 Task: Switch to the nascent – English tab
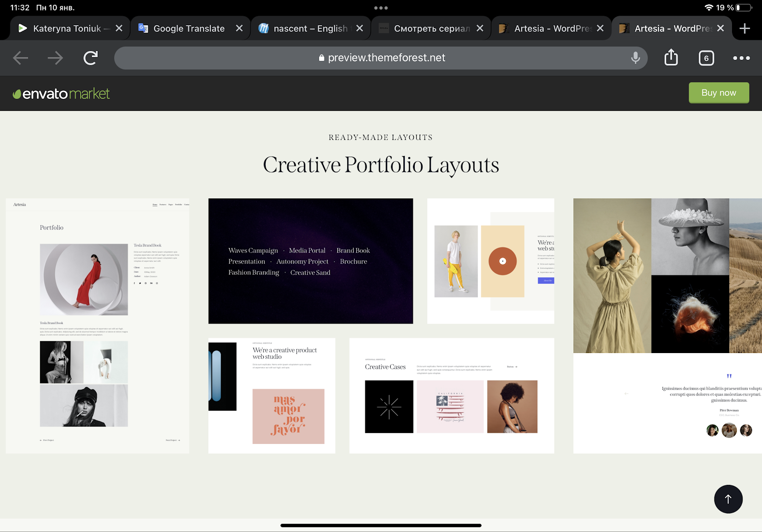310,29
